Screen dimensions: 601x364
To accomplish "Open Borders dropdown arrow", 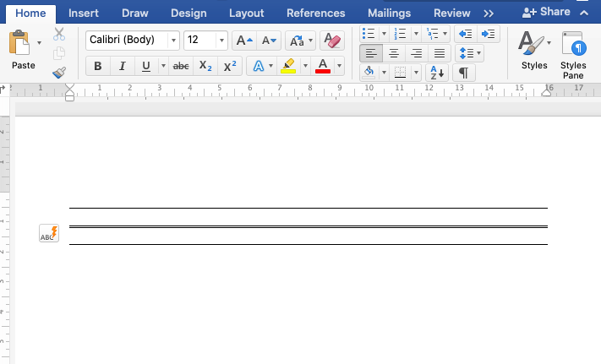I will coord(416,73).
